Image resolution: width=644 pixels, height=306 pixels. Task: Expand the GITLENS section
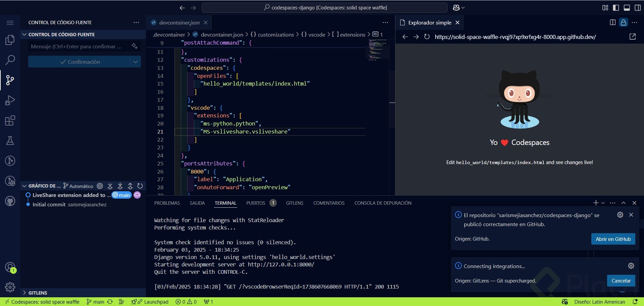pos(38,293)
